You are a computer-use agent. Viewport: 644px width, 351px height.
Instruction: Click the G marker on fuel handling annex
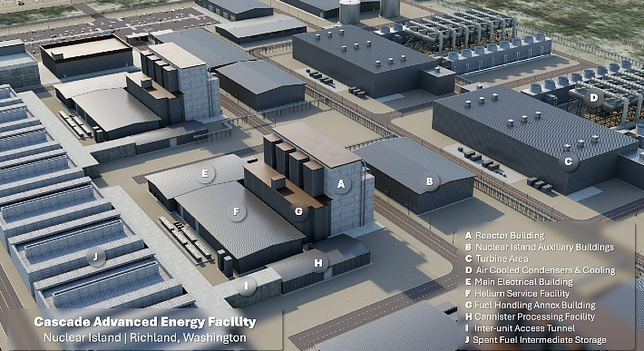(x=298, y=212)
